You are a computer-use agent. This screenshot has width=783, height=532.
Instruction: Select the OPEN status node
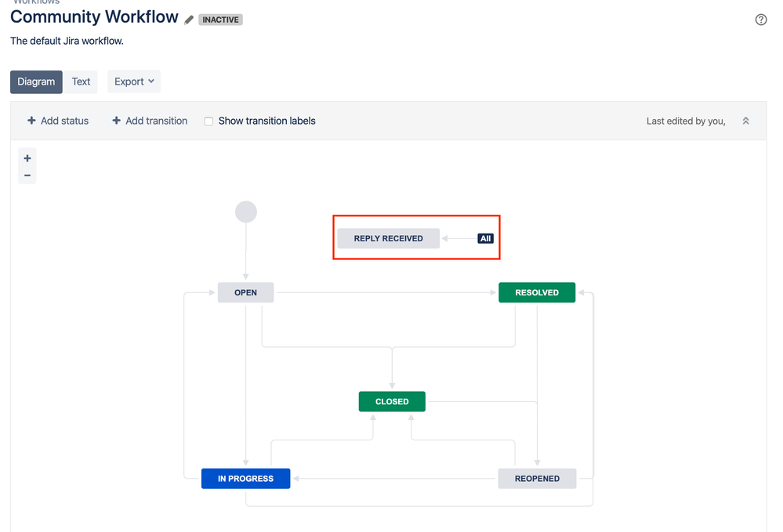(x=245, y=292)
